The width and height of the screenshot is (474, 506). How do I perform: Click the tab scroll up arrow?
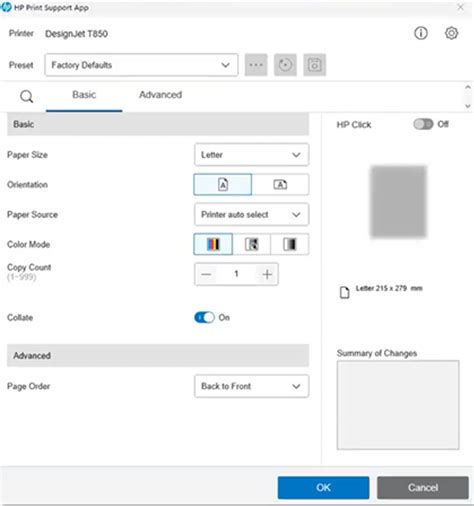click(x=468, y=88)
